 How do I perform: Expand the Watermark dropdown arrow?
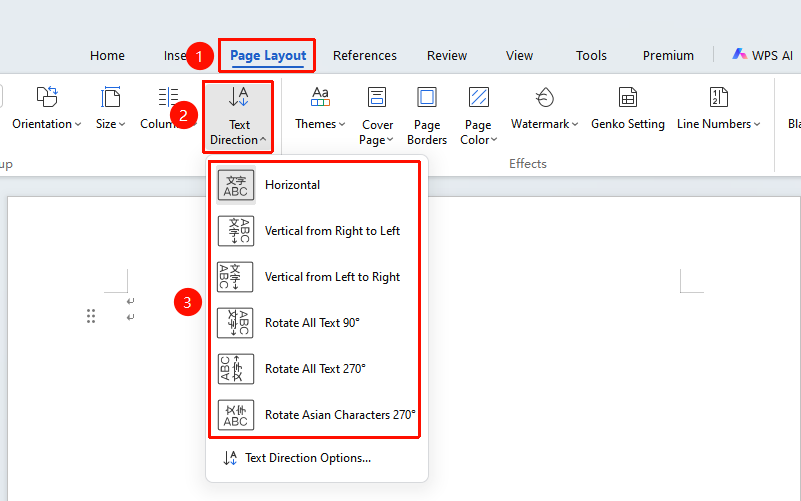pos(575,124)
